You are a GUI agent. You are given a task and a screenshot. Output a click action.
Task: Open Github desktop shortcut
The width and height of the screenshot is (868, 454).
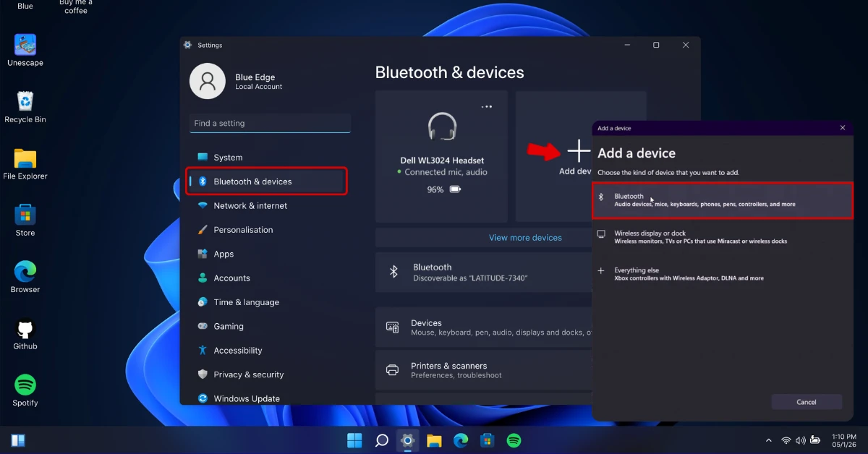pyautogui.click(x=25, y=334)
